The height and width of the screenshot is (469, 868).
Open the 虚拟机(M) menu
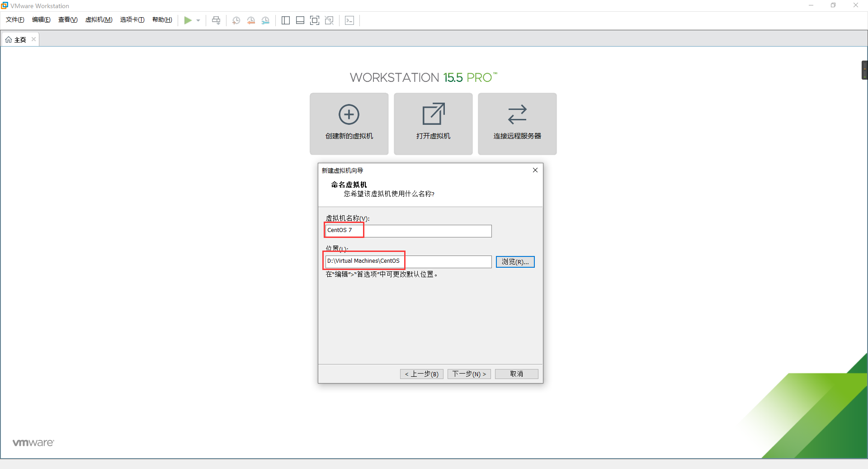pos(99,19)
